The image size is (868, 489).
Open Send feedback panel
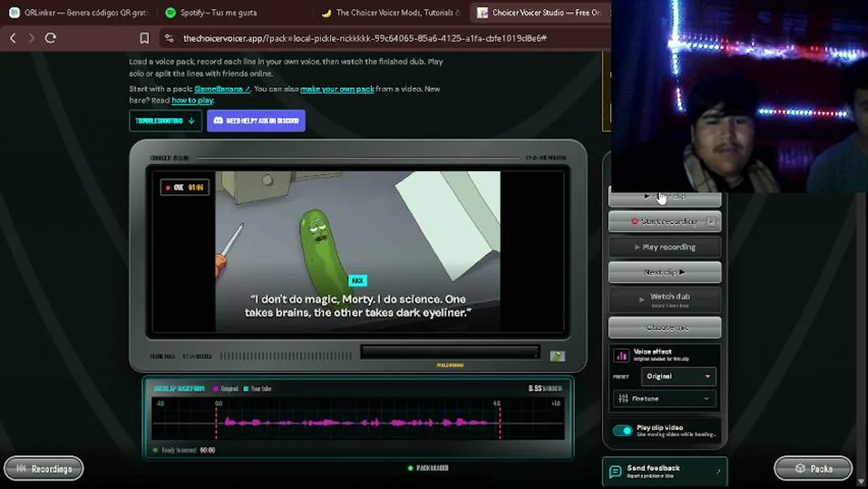665,471
